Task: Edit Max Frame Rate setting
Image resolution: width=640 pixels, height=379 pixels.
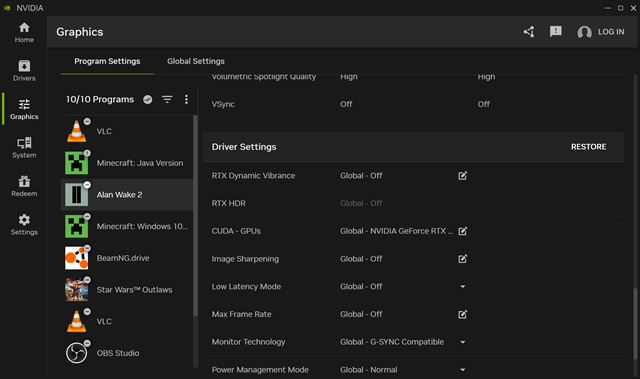Action: click(462, 314)
